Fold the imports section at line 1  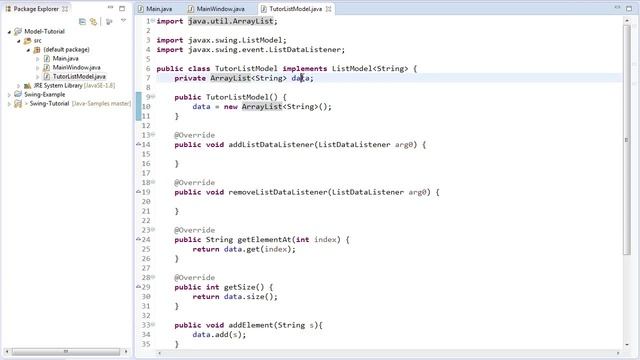pos(153,20)
